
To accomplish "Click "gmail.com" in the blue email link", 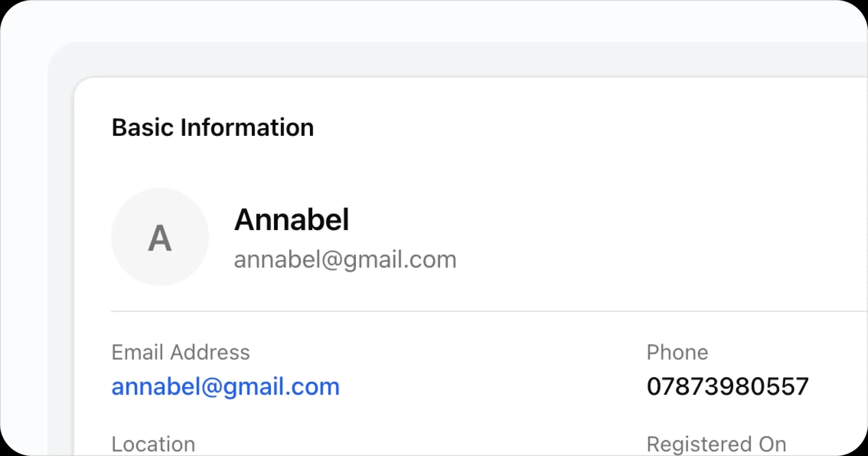I will point(281,387).
